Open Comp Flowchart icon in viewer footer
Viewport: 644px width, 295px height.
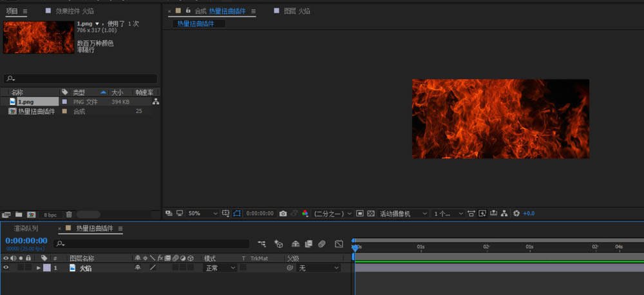[504, 214]
